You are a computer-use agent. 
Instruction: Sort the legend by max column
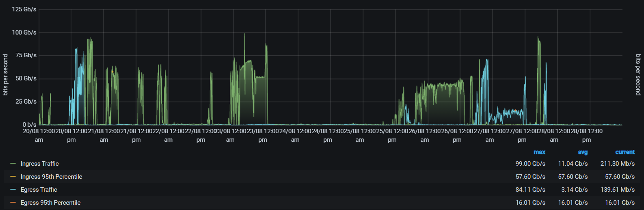click(x=539, y=152)
